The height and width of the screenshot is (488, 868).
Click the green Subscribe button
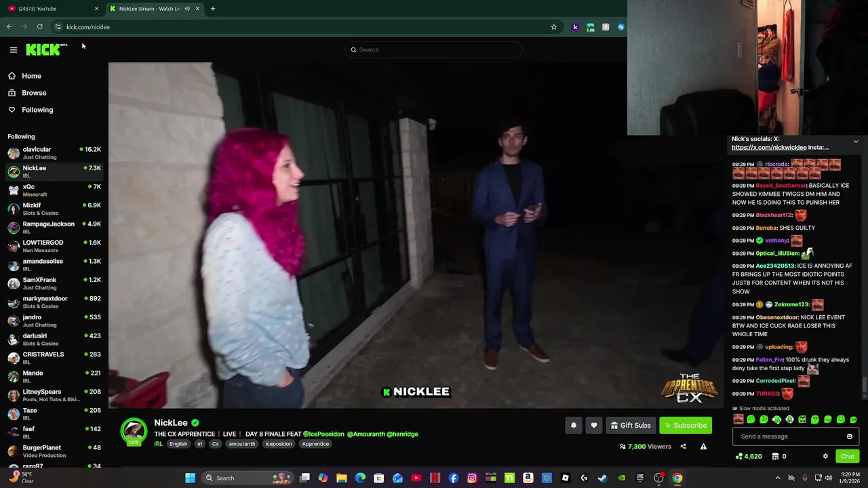tap(686, 425)
